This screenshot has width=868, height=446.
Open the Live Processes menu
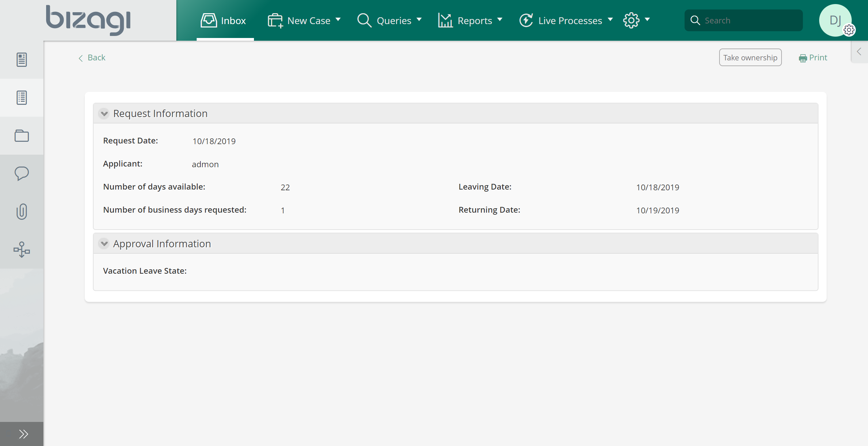566,20
